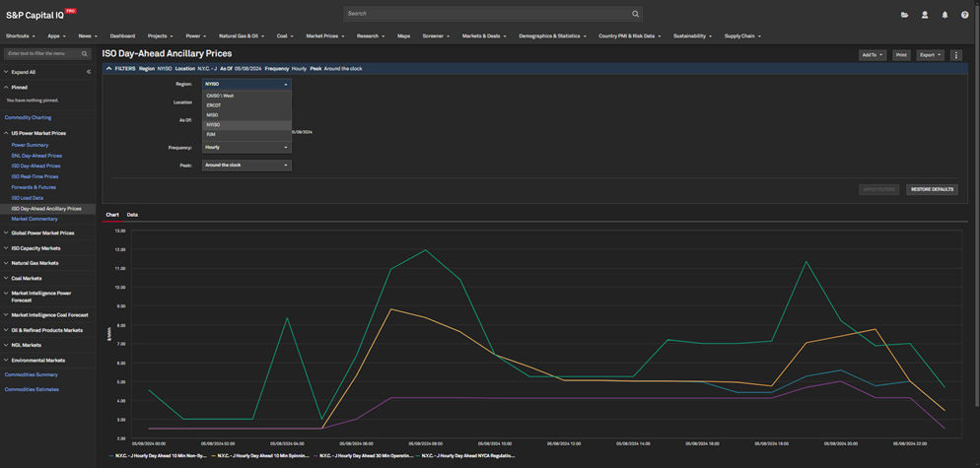Choose ERCOT in Region list

pyautogui.click(x=246, y=105)
